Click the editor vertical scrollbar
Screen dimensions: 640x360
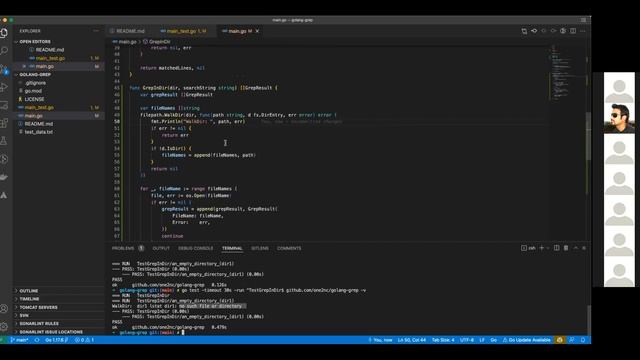click(x=588, y=135)
